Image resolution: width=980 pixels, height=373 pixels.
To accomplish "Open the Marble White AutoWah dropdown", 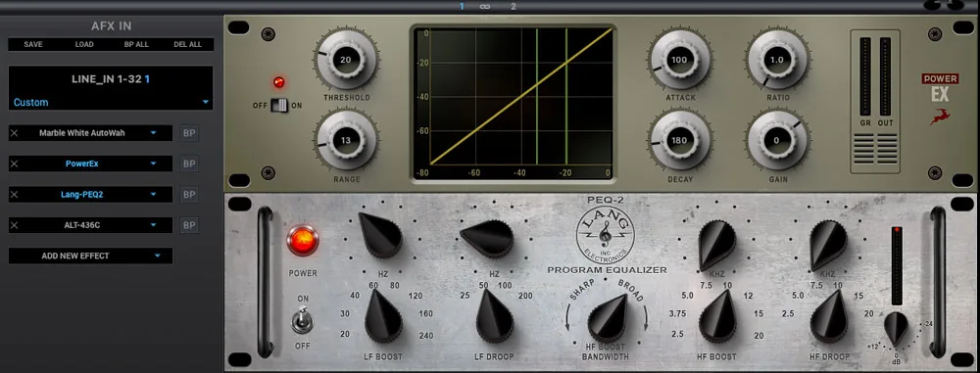I will coord(153,133).
